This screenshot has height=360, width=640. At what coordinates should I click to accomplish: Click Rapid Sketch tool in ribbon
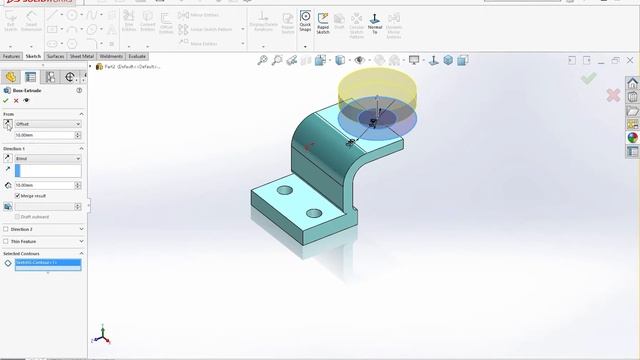(323, 23)
